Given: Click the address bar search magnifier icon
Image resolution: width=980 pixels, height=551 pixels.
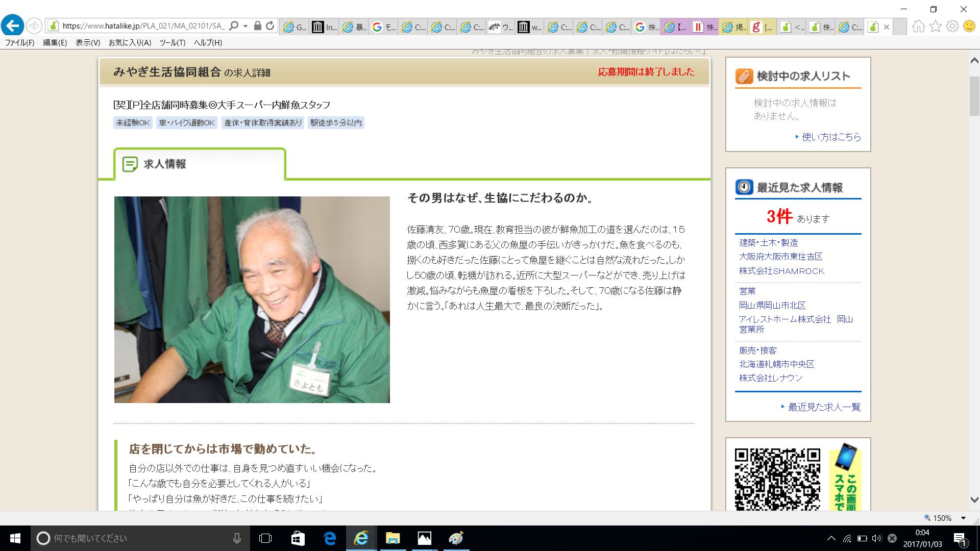Looking at the screenshot, I should coord(234,26).
